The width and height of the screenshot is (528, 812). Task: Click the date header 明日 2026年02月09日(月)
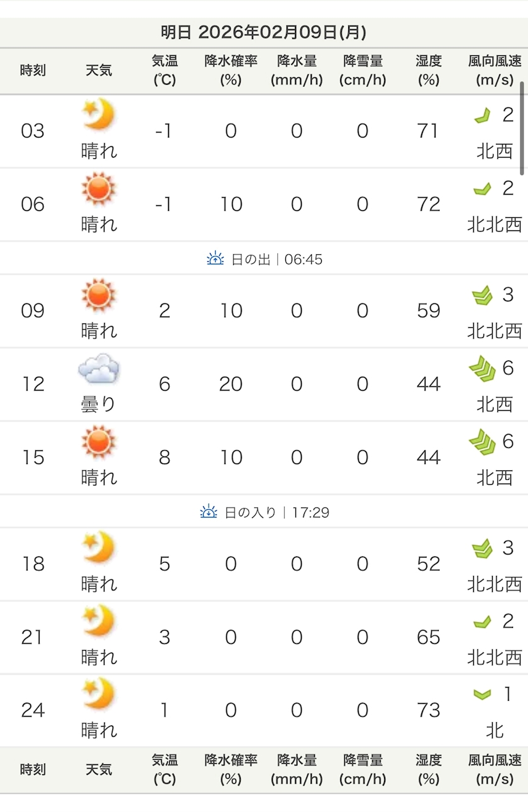263,33
